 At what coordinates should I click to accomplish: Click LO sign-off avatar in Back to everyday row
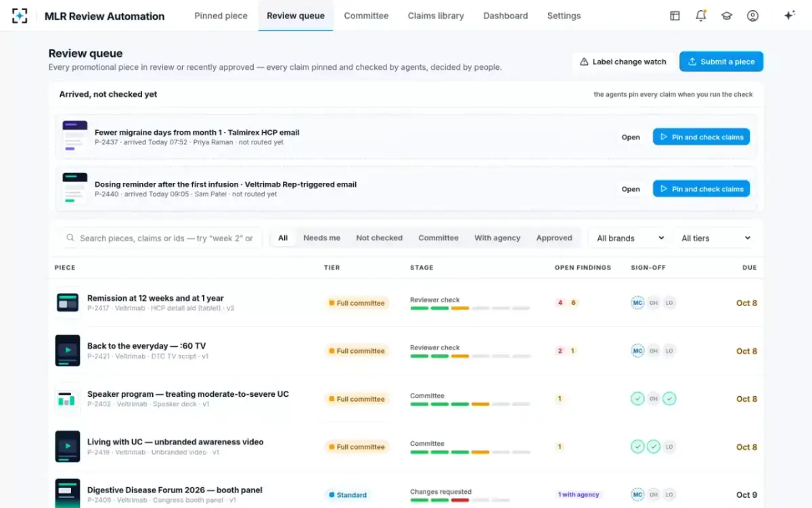click(669, 351)
